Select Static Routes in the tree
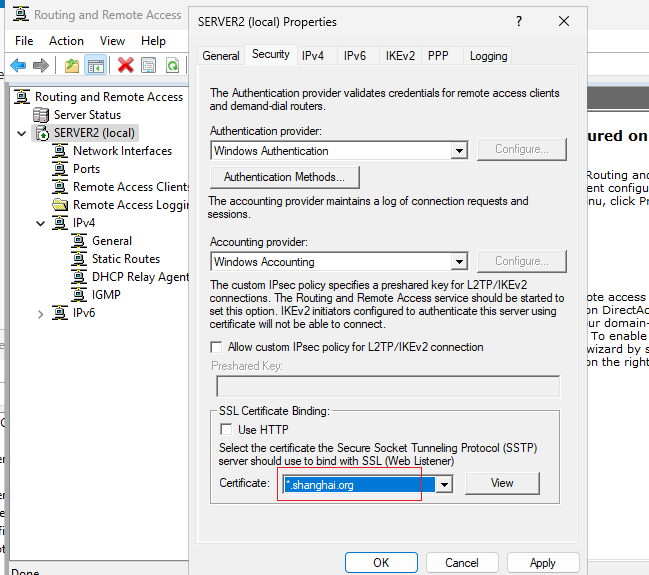649x575 pixels. click(126, 259)
